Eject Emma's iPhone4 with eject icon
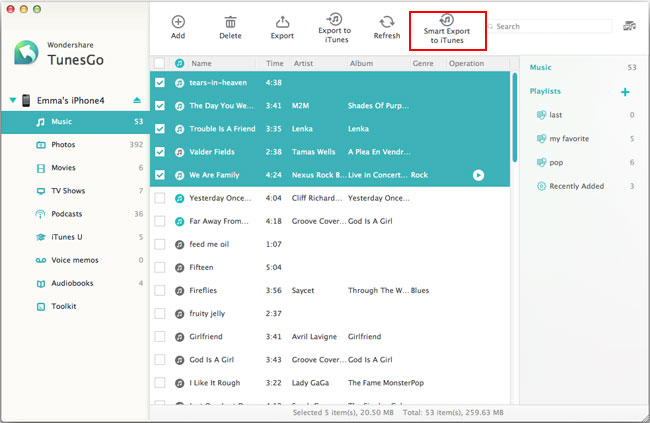This screenshot has height=423, width=650. [x=137, y=100]
